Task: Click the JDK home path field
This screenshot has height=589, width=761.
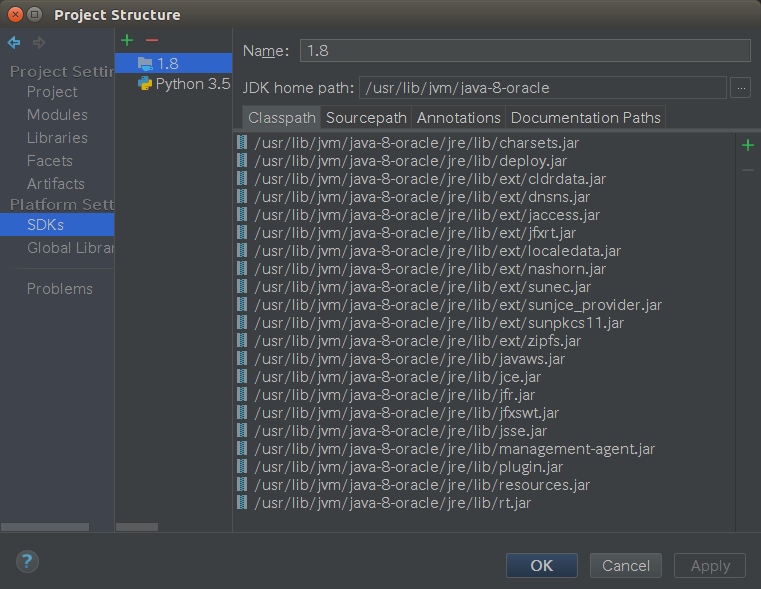Action: [543, 88]
